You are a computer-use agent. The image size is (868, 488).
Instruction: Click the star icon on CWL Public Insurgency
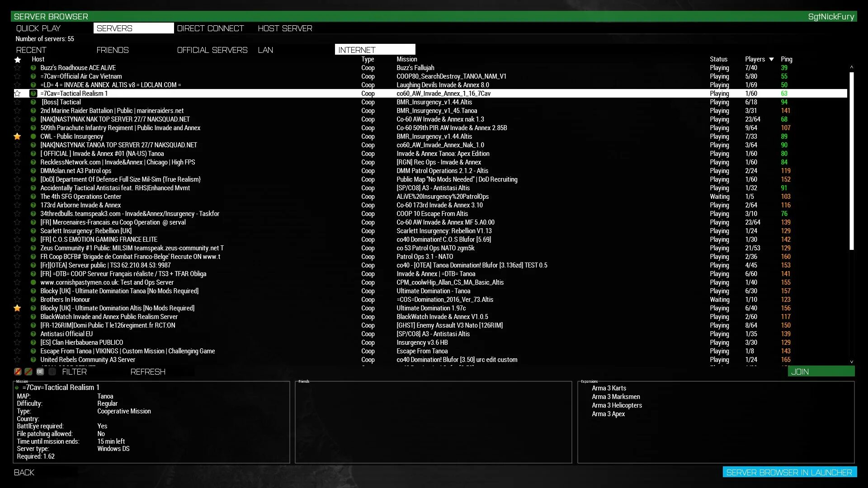pyautogui.click(x=17, y=136)
